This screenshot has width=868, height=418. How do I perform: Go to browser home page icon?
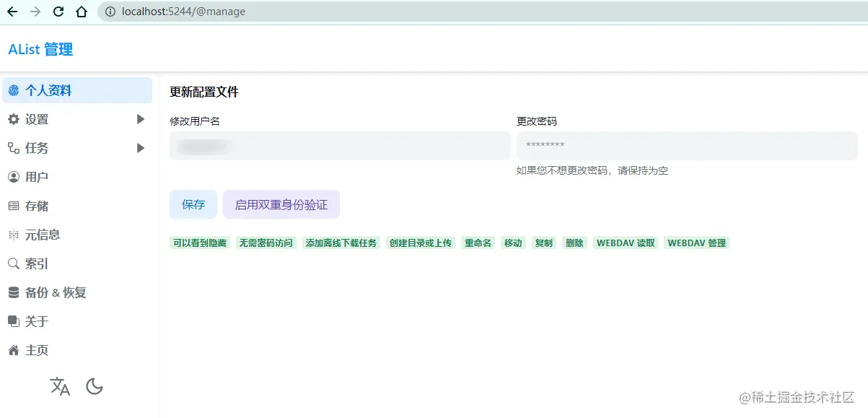click(82, 12)
